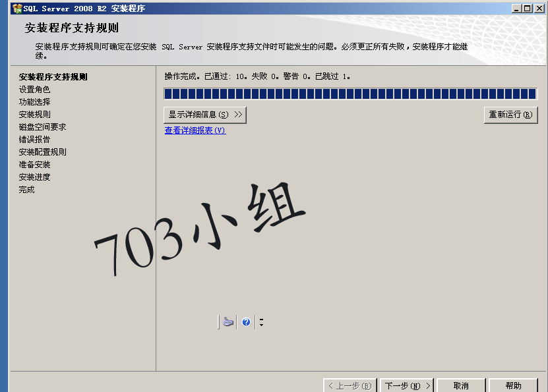
Task: Select 安装规则 step in sidebar
Action: tap(34, 115)
